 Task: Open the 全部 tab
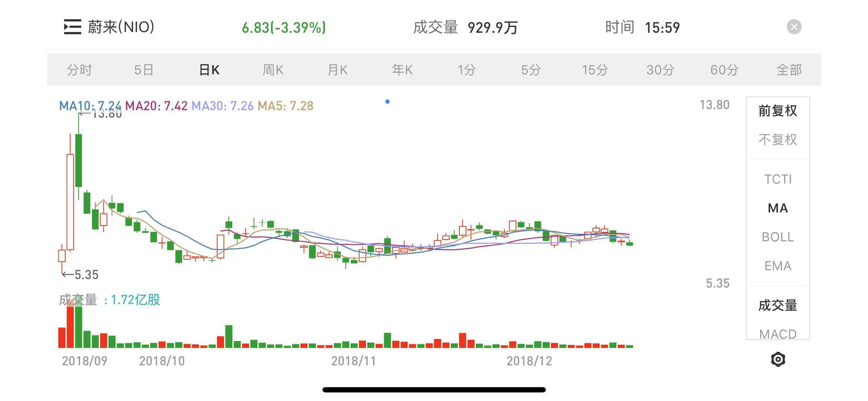click(x=789, y=70)
